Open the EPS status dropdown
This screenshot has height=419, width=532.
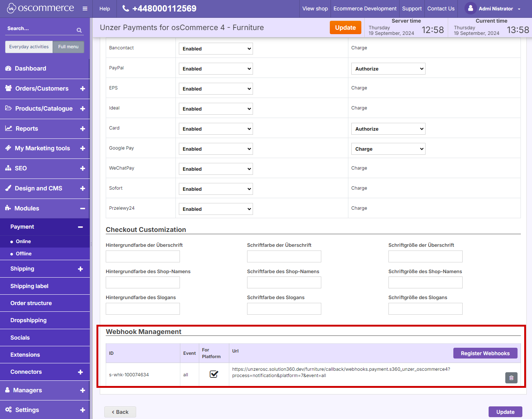pyautogui.click(x=216, y=89)
